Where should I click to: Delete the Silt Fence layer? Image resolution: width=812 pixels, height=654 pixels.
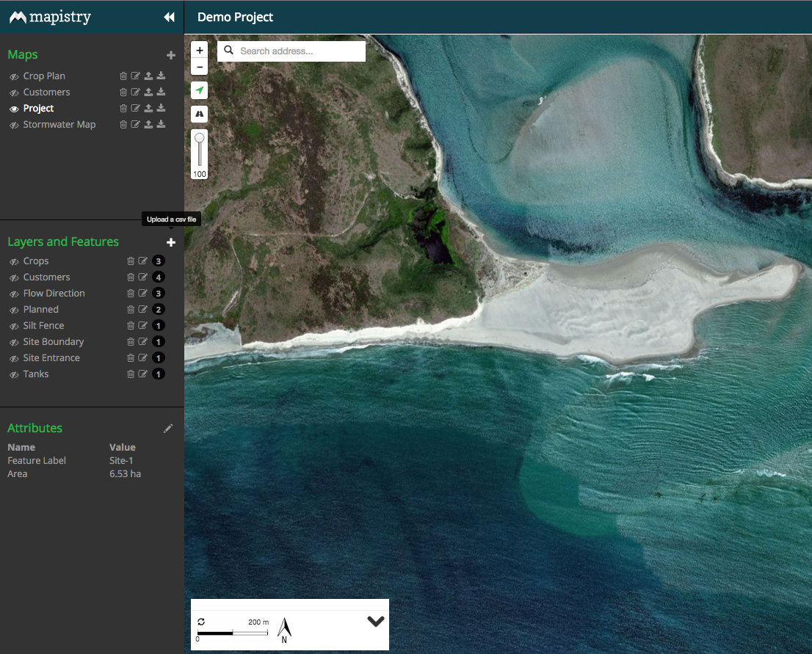(x=131, y=326)
